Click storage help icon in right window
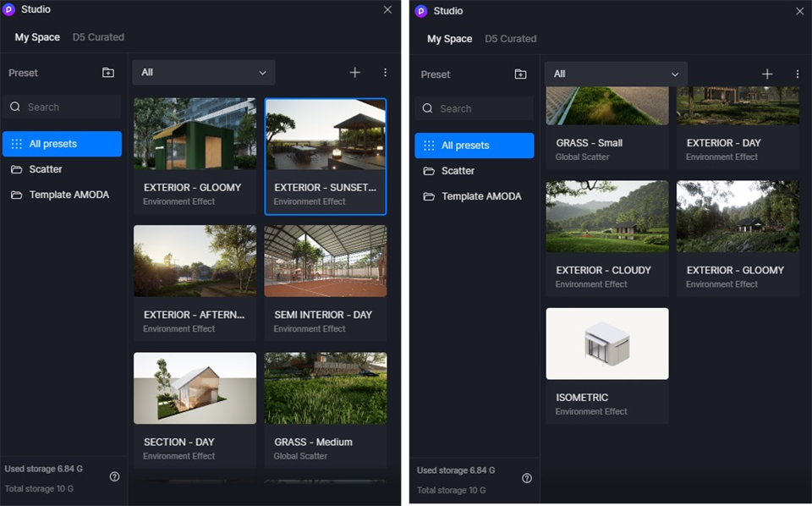Viewport: 812px width, 506px height. click(527, 478)
